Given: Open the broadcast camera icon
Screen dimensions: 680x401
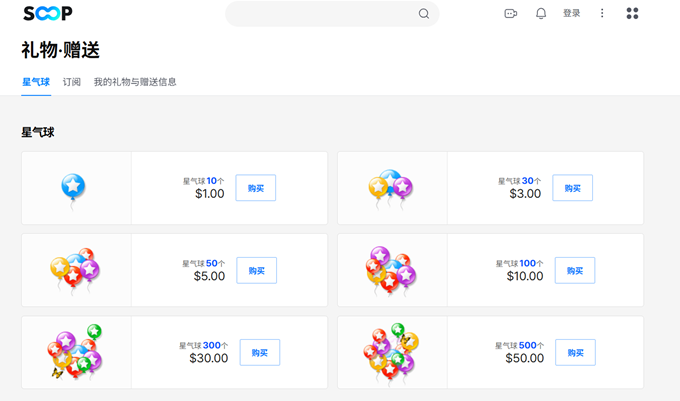Looking at the screenshot, I should tap(510, 14).
